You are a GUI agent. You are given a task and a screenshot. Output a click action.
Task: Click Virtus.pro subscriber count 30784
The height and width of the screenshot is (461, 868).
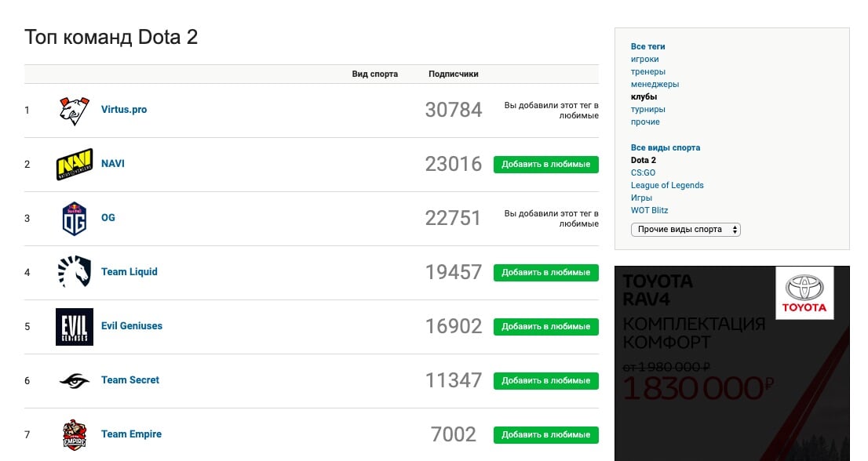(x=454, y=110)
